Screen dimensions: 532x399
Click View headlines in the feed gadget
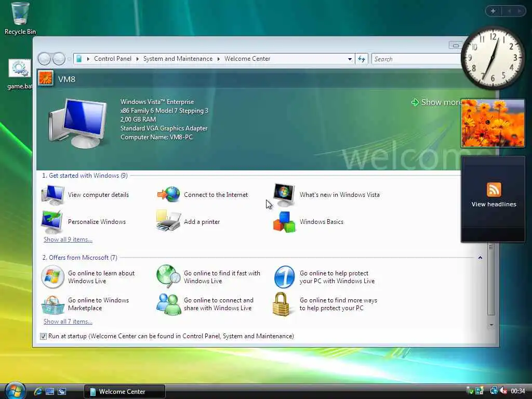(x=494, y=204)
